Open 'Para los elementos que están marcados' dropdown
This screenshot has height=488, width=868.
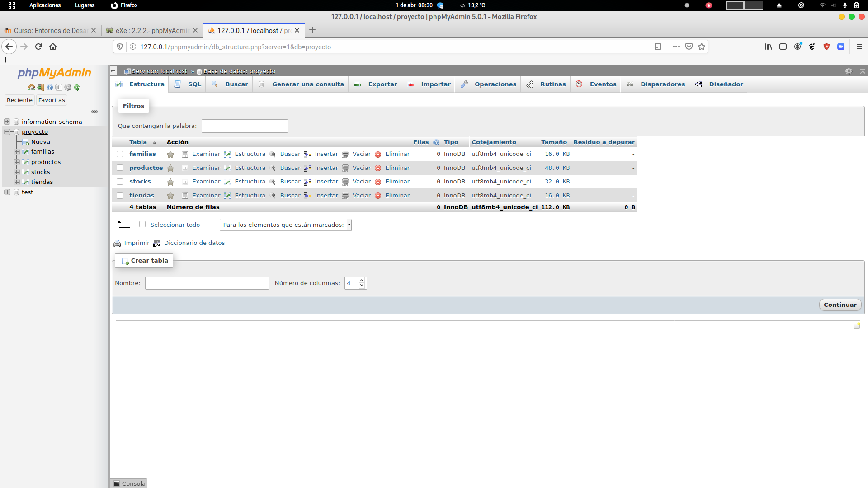point(286,225)
